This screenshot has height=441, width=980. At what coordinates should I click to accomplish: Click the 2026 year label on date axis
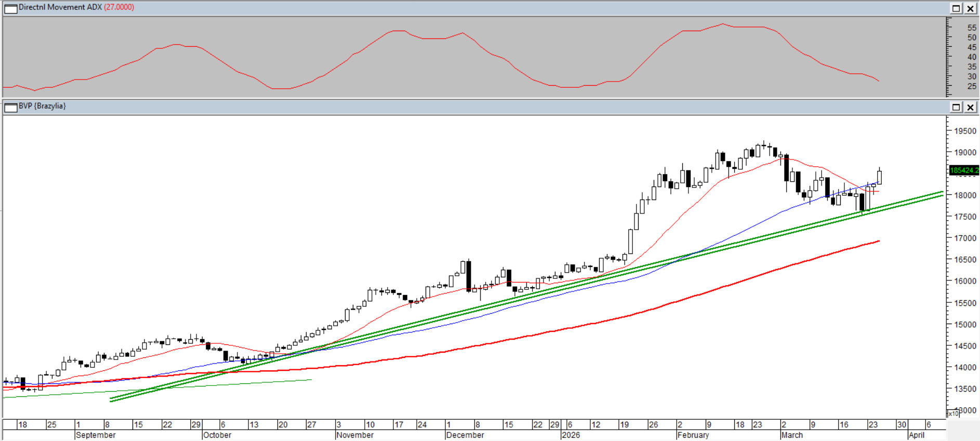pyautogui.click(x=571, y=435)
